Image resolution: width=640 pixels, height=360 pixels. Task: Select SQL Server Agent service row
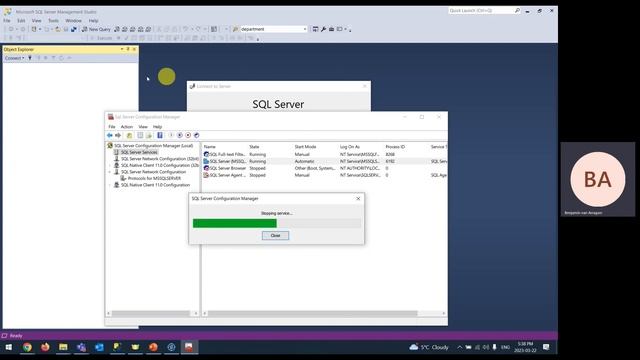[324, 175]
